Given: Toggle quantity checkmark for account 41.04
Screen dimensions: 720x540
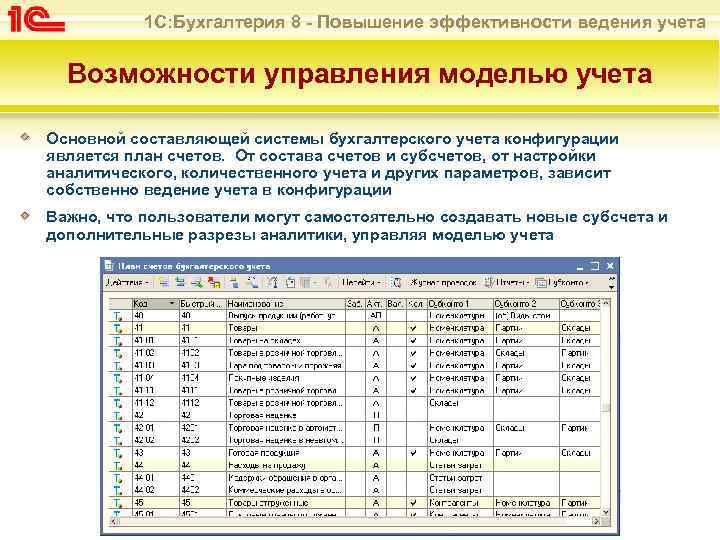Looking at the screenshot, I should (414, 378).
